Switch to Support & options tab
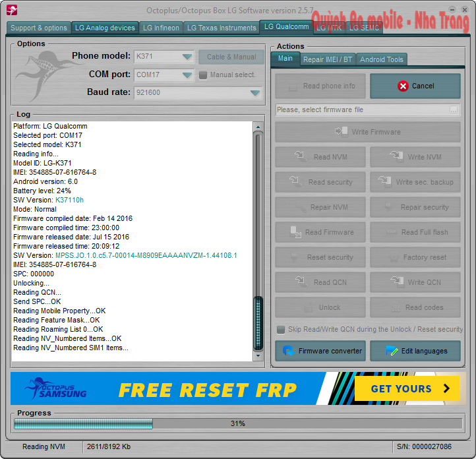The height and width of the screenshot is (459, 476). [x=39, y=28]
